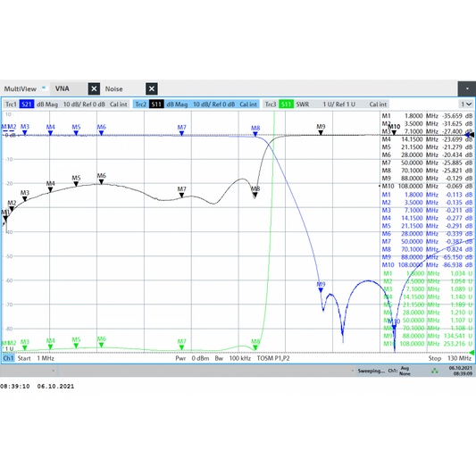
Task: Select green SWR trace marker M4
Action: 50,347
